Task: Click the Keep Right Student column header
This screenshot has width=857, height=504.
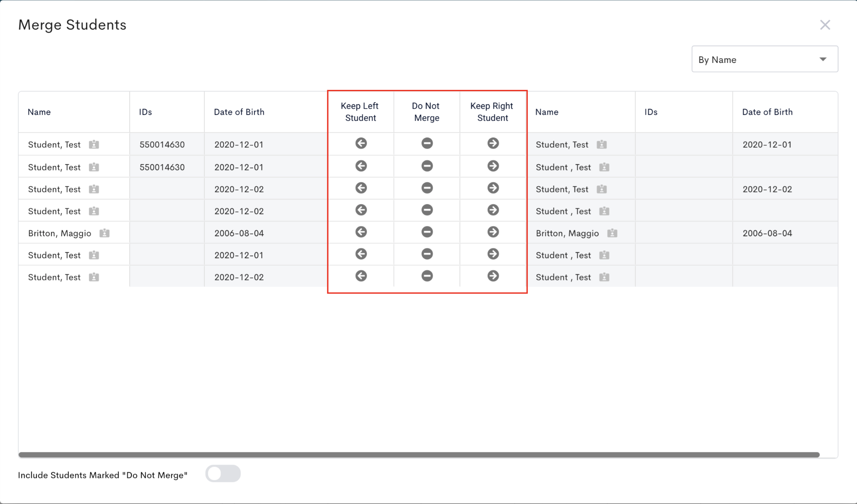Action: tap(492, 112)
